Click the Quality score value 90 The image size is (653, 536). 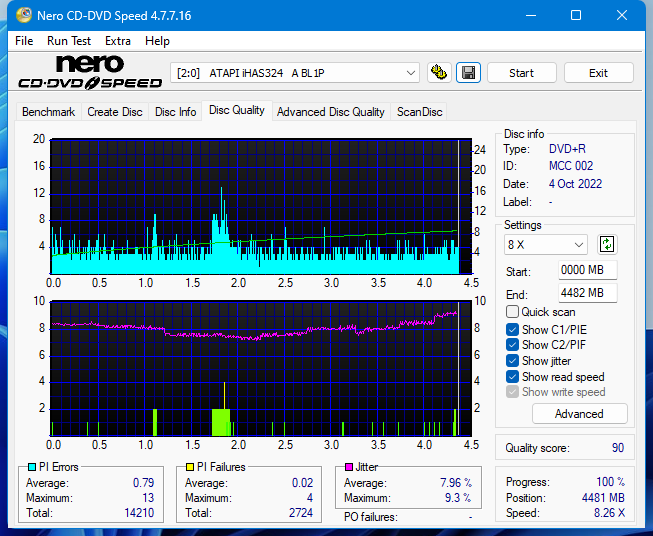coord(618,448)
